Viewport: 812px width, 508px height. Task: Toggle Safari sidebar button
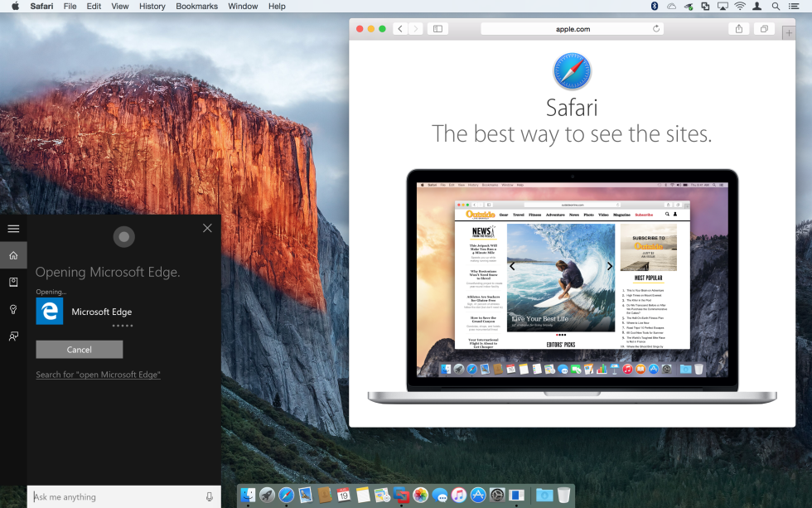tap(437, 29)
